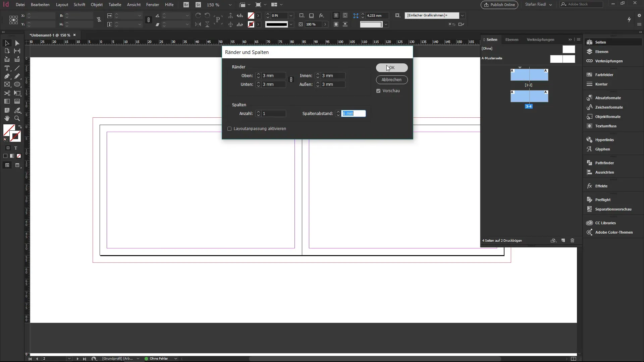Select the Type tool
The height and width of the screenshot is (362, 644).
tap(7, 68)
